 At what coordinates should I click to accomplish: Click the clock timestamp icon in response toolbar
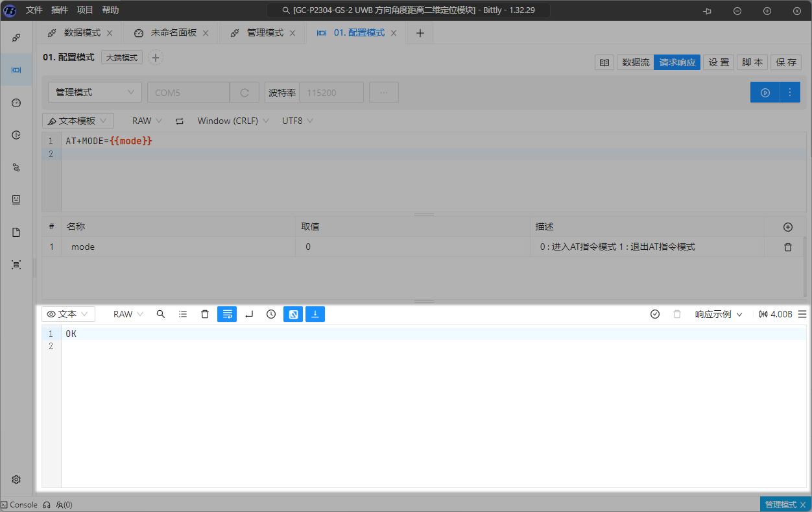point(271,314)
